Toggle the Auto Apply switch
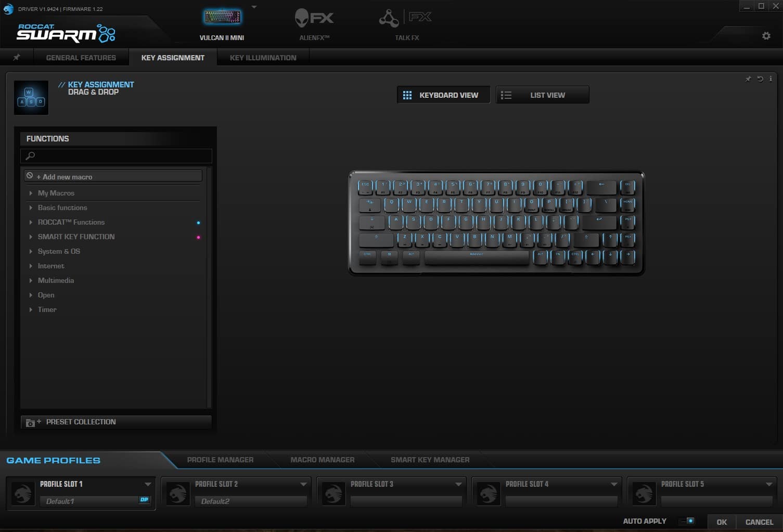Viewport: 783px width, 532px height. coord(687,521)
